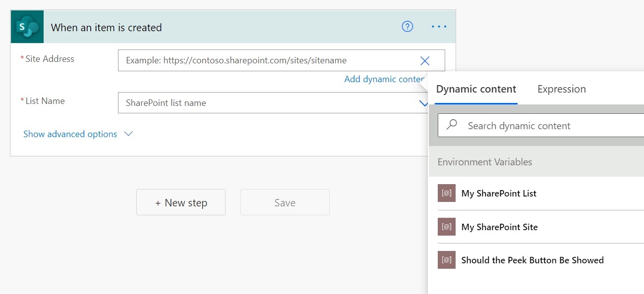Click the When an item is created title
The height and width of the screenshot is (294, 644).
pyautogui.click(x=106, y=28)
